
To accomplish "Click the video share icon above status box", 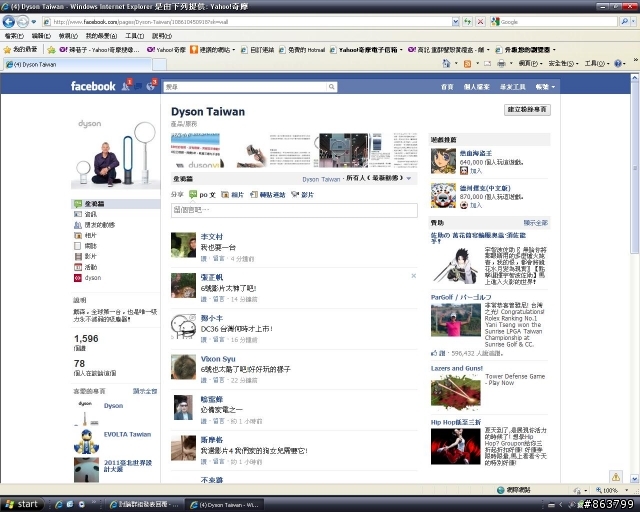I will tap(295, 195).
